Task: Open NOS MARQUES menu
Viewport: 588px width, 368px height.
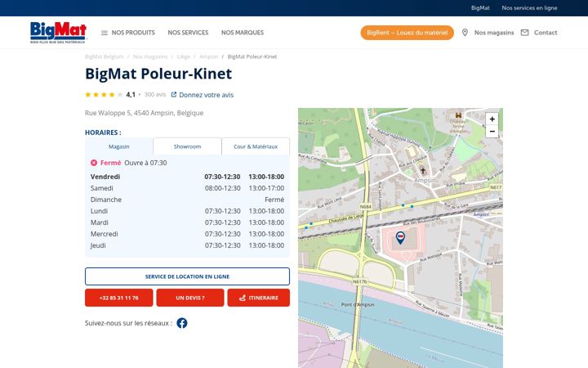Action: point(243,33)
